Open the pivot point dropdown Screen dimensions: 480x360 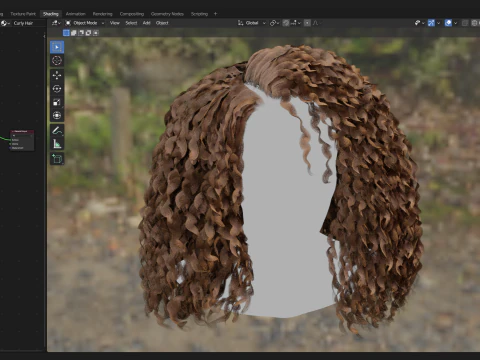[x=274, y=23]
